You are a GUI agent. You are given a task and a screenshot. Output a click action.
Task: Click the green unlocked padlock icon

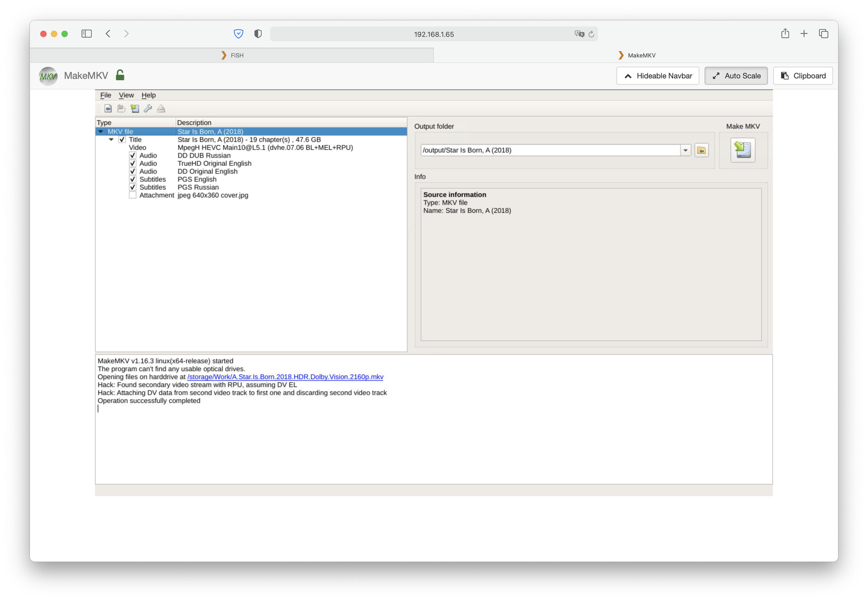[120, 75]
